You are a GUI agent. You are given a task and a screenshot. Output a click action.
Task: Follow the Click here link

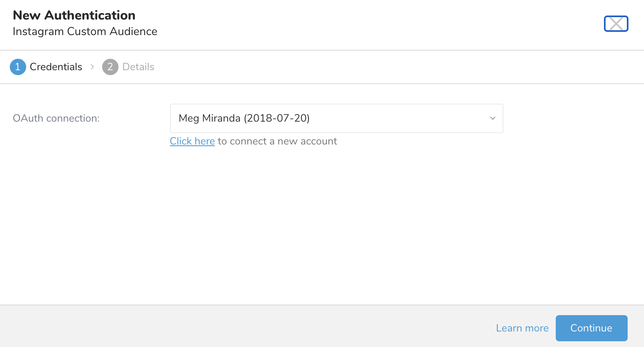[x=192, y=141]
